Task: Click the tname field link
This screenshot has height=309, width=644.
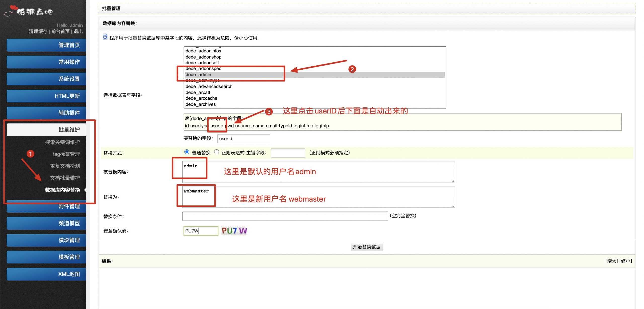Action: (x=258, y=126)
